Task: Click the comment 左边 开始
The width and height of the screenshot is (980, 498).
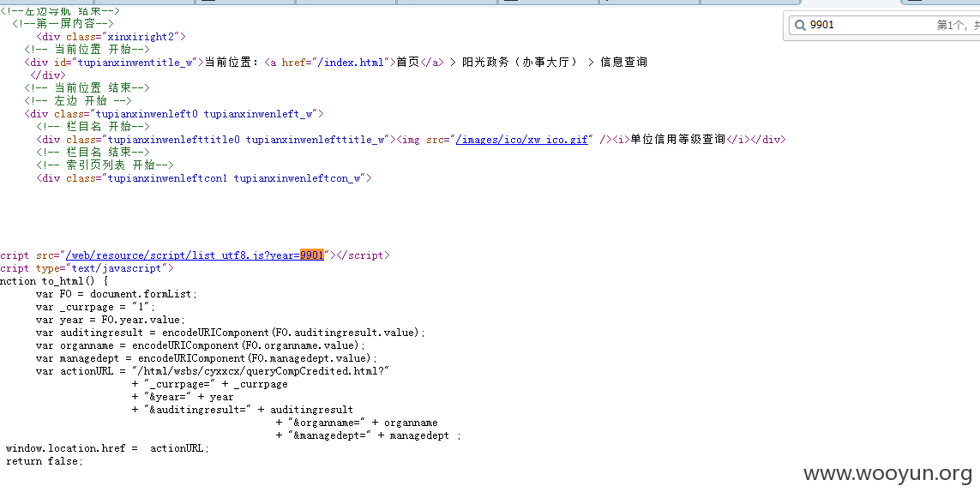Action: click(78, 100)
